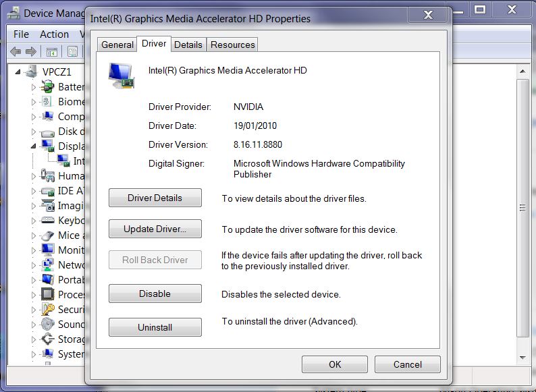Expand the Biometric devices node arrow
Screen dimensions: 536x392
click(x=34, y=102)
